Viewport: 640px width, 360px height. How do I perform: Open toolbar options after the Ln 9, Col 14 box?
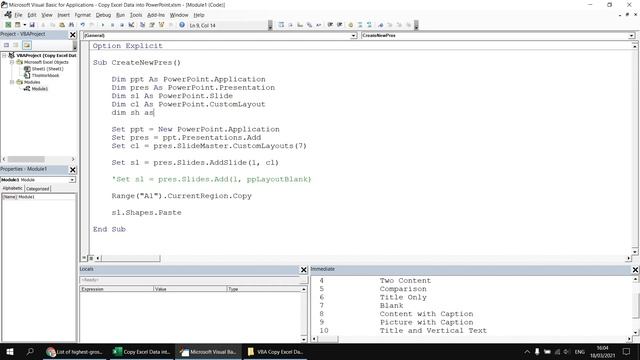click(270, 25)
